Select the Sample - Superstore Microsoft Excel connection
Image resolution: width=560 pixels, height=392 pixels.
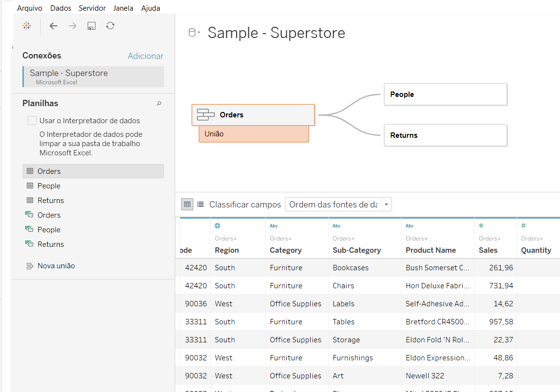click(x=93, y=76)
